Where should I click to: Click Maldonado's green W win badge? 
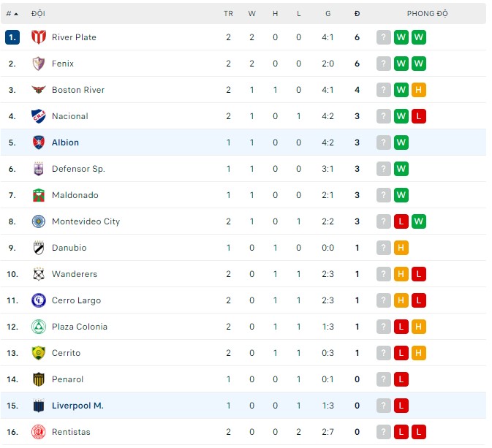(401, 195)
